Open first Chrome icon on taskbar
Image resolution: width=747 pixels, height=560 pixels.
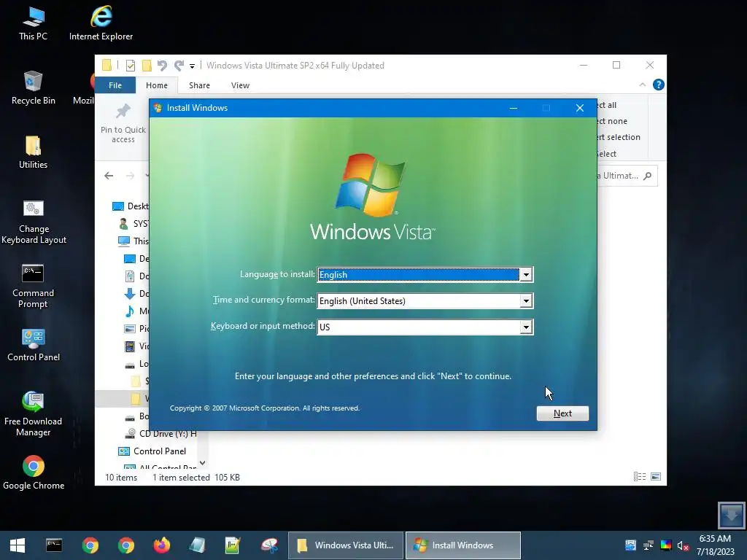[x=90, y=545]
